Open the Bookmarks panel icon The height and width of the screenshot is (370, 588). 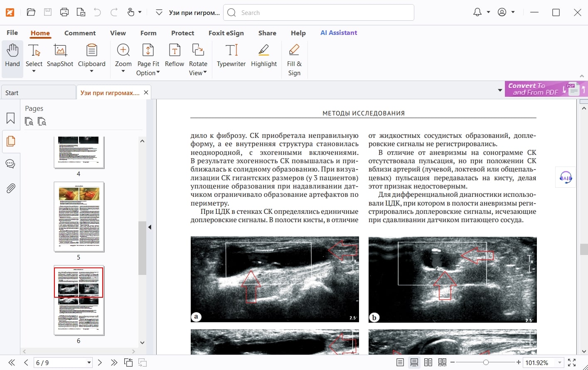click(x=10, y=118)
